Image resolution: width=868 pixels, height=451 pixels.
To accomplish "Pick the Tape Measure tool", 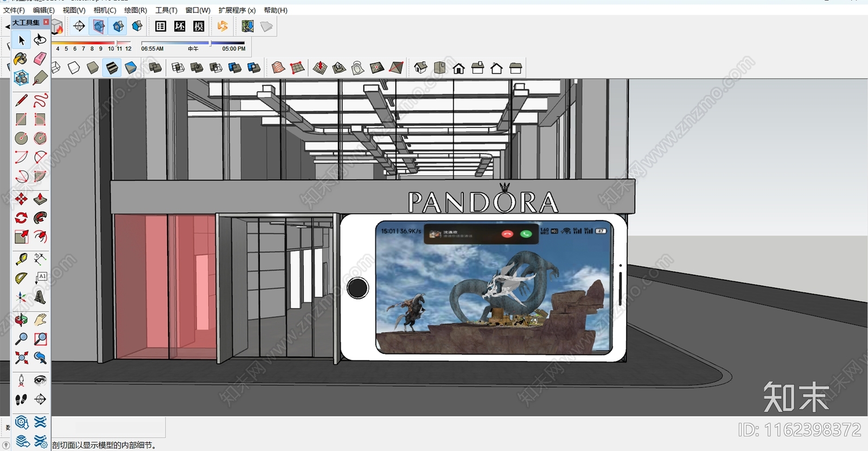I will [21, 259].
